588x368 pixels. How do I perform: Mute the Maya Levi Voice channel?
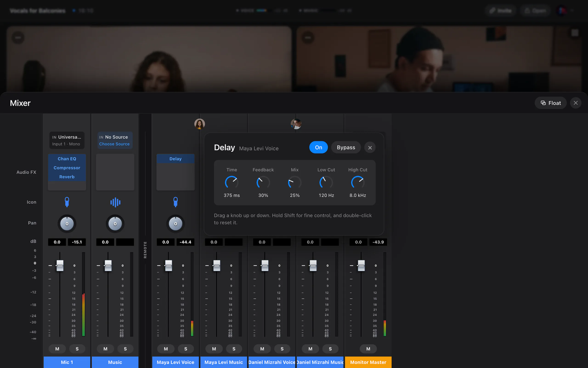[166, 349]
